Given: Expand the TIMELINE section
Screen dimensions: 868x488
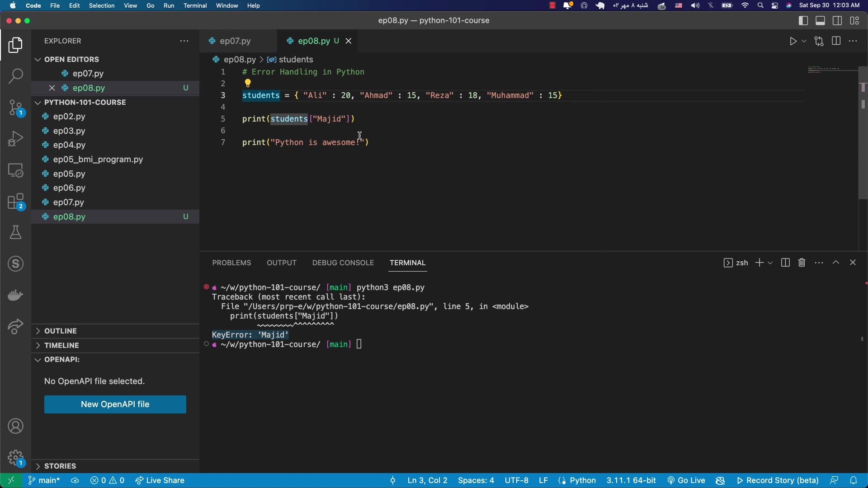Looking at the screenshot, I should tap(61, 345).
